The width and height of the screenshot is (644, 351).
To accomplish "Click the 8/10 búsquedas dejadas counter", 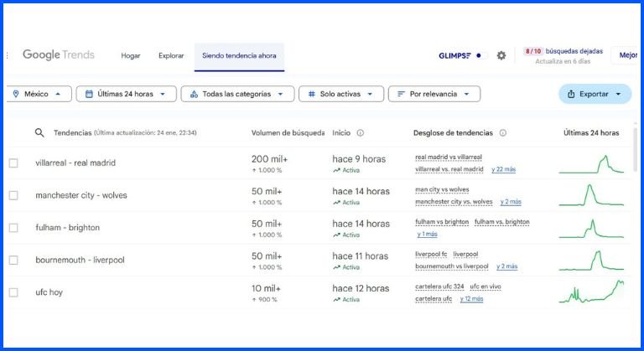I will [563, 51].
